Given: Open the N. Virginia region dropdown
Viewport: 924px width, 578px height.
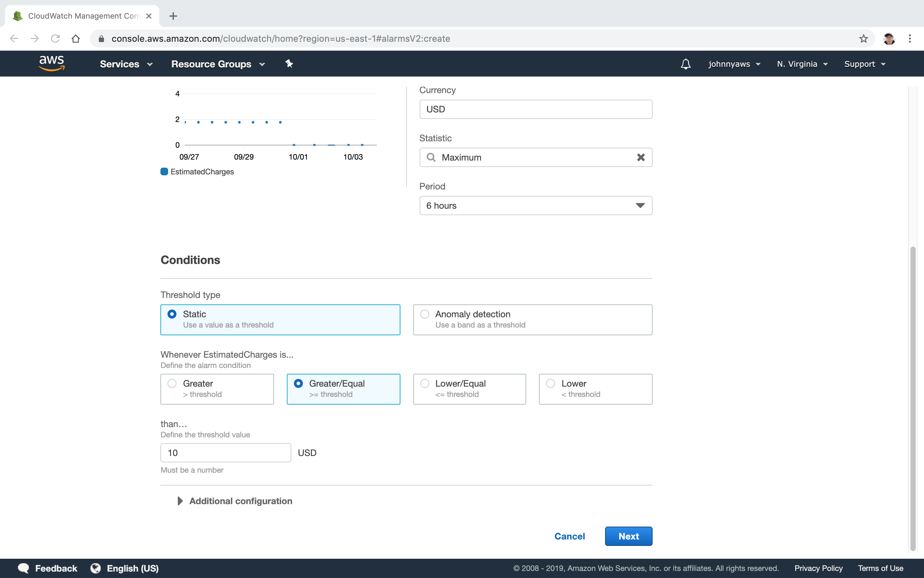Looking at the screenshot, I should [802, 64].
